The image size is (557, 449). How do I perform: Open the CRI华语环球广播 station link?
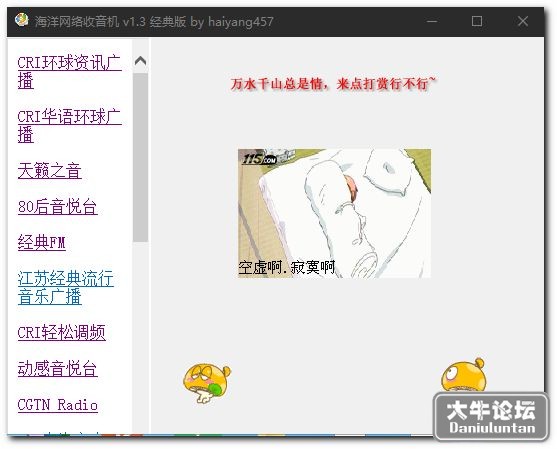pyautogui.click(x=70, y=126)
